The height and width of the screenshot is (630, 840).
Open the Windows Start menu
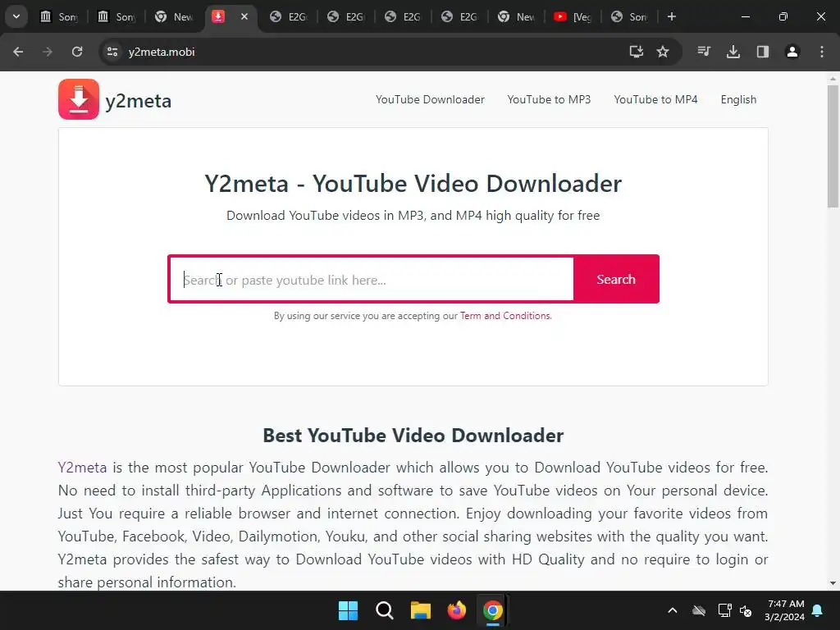[x=348, y=610]
